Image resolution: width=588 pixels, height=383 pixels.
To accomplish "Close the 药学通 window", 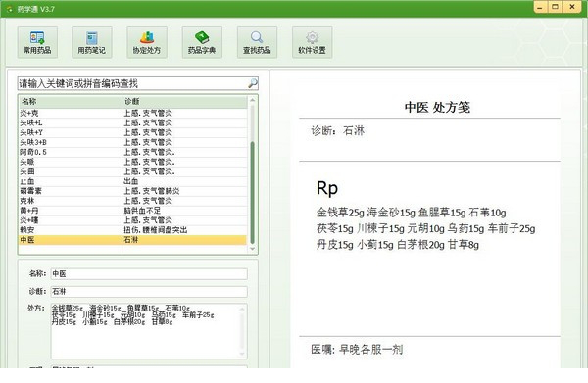I will click(572, 7).
